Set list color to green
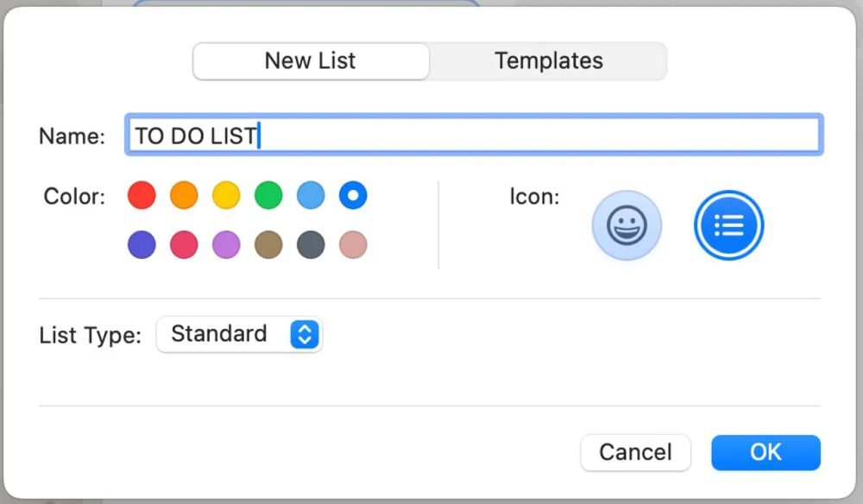This screenshot has height=504, width=863. 268,195
